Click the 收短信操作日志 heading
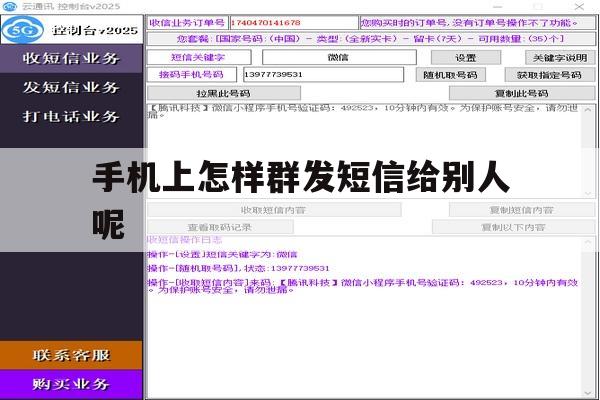 [x=185, y=240]
